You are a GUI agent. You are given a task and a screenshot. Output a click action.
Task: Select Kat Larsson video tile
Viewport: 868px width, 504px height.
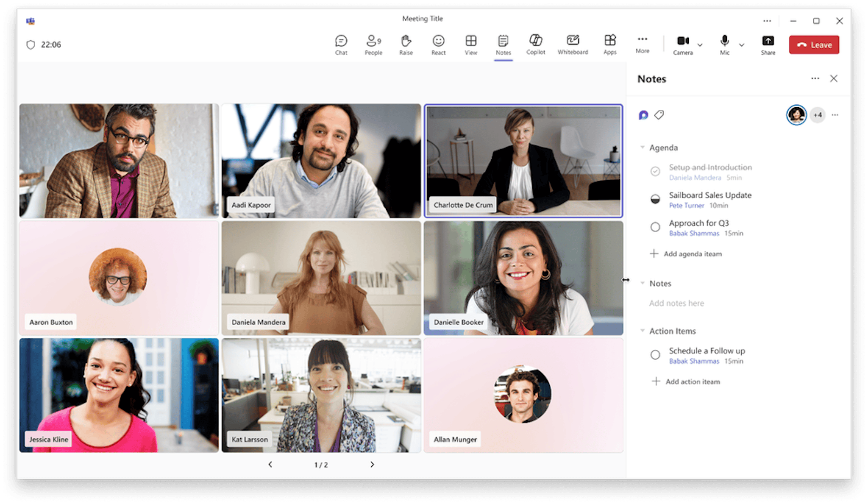tap(321, 395)
